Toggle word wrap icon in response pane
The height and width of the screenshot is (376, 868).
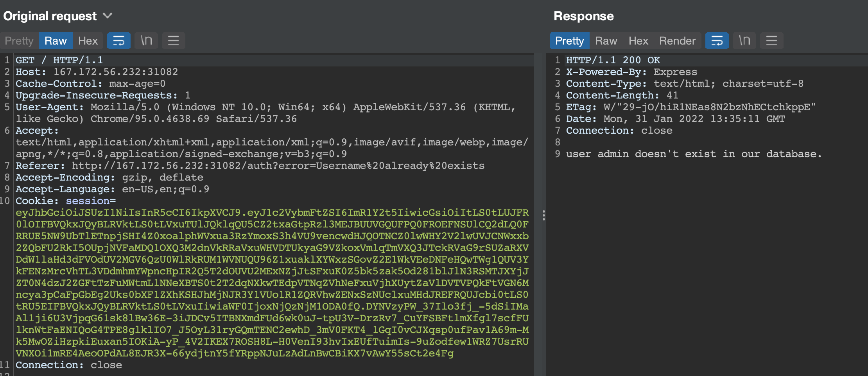(717, 41)
